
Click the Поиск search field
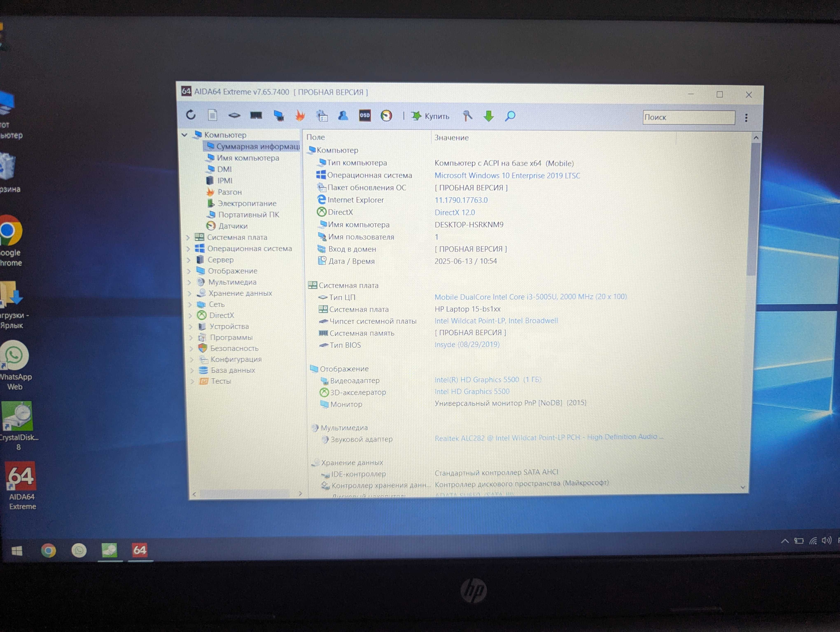click(688, 117)
